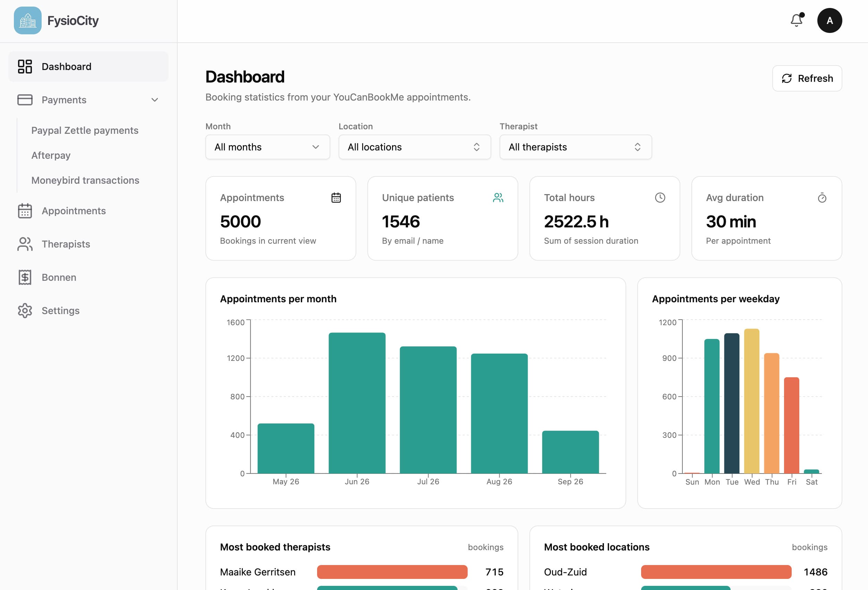Click the 715 bookings count

tap(494, 572)
